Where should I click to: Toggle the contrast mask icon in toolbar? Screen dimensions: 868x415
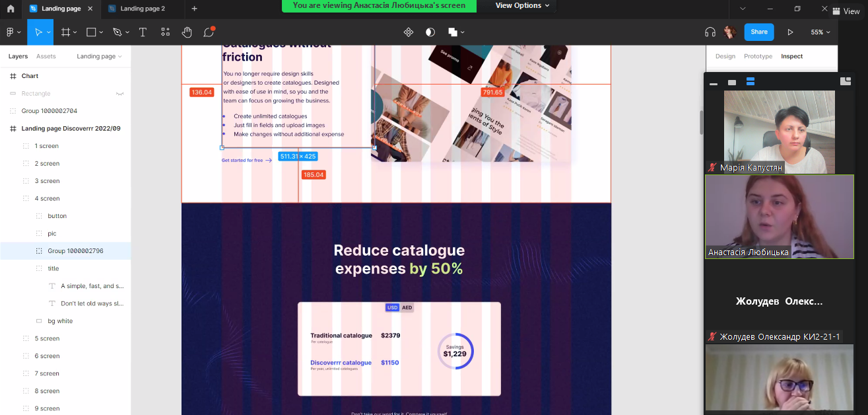(430, 32)
